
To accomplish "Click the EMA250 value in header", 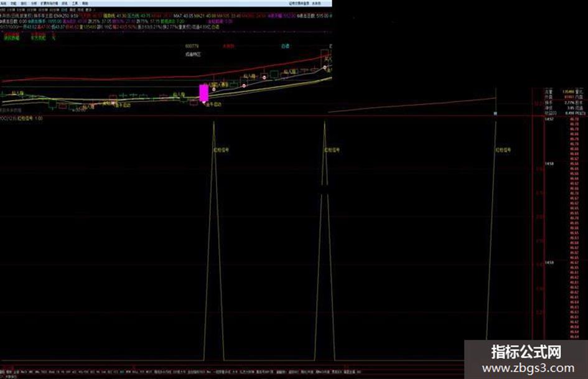I will 65,16.
